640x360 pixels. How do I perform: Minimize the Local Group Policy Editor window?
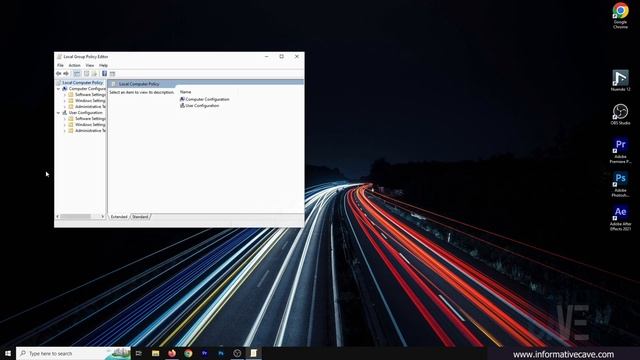click(x=267, y=56)
